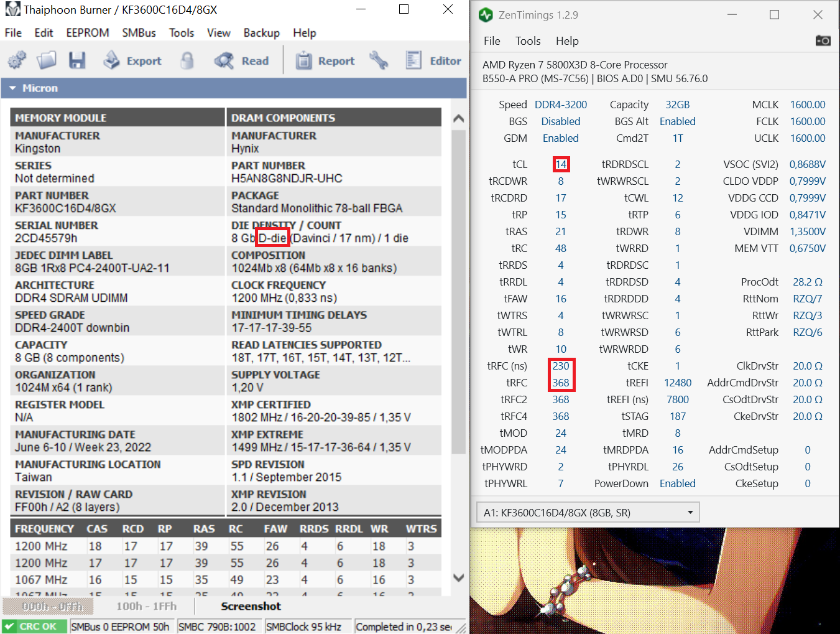This screenshot has width=840, height=634.
Task: Open the SMBus menu
Action: pos(139,33)
